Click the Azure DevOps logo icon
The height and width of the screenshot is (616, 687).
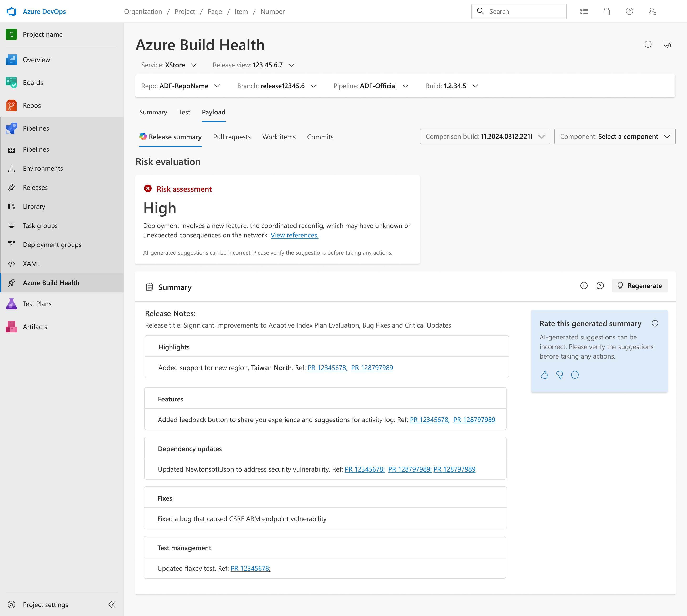(x=11, y=11)
